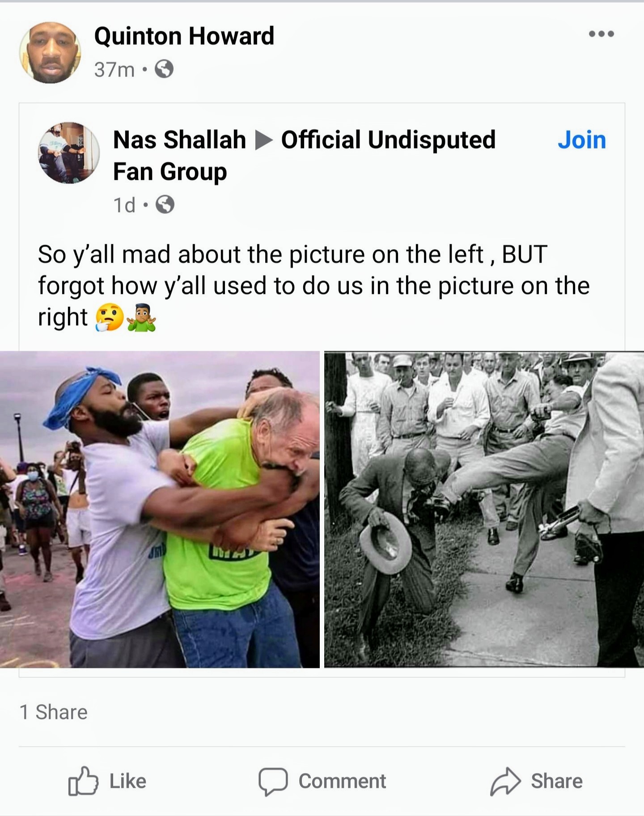Viewport: 644px width, 816px height.
Task: Tap the Comment speech bubble icon
Action: (x=273, y=781)
